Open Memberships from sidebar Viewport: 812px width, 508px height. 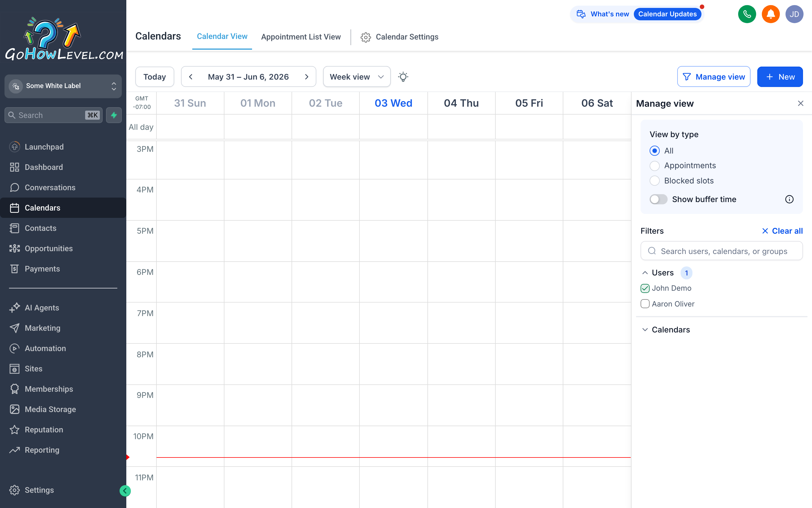(63, 389)
